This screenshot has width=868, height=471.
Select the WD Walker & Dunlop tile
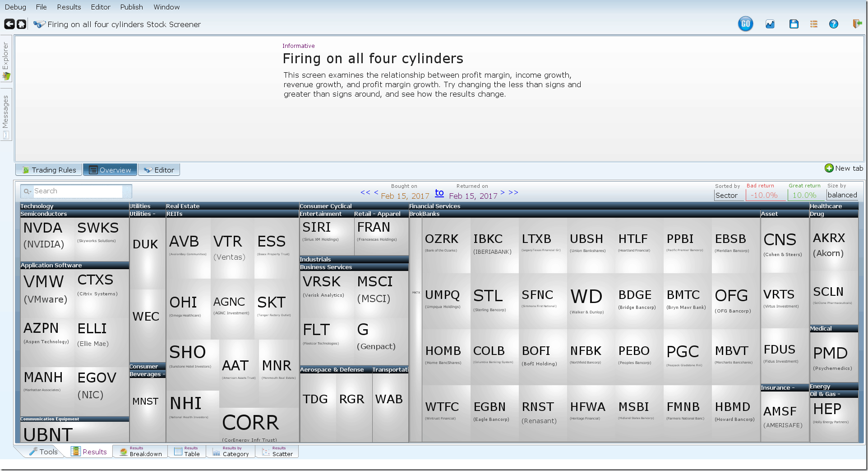click(591, 301)
